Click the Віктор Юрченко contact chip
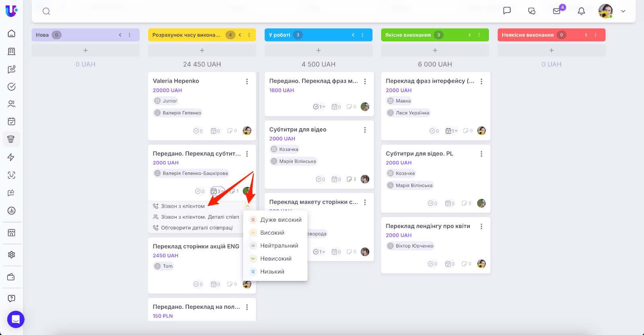 411,246
